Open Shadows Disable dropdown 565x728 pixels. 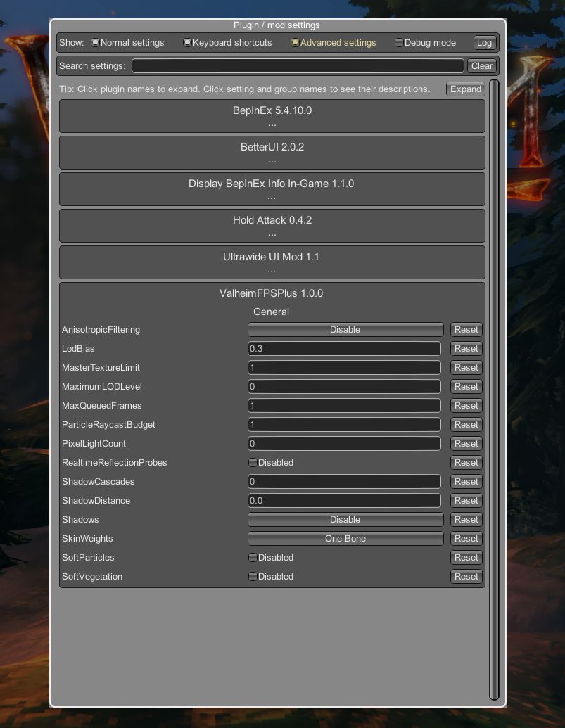[x=345, y=520]
